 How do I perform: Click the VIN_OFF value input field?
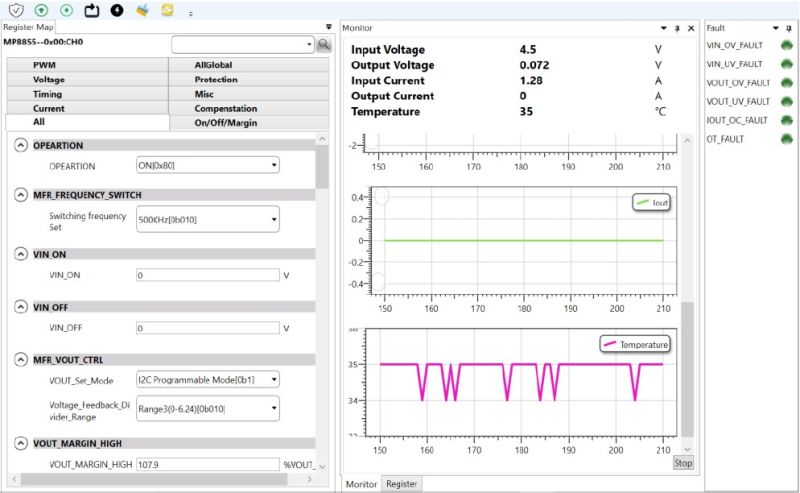(208, 328)
